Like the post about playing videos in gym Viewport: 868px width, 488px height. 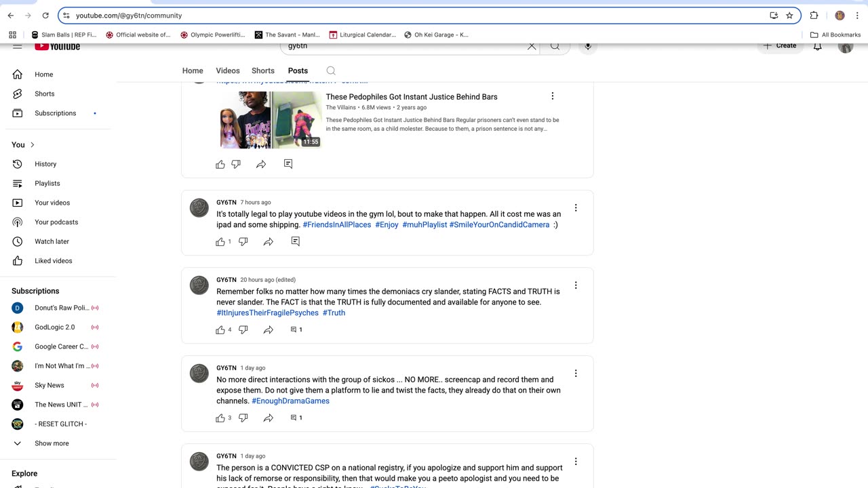coord(220,241)
